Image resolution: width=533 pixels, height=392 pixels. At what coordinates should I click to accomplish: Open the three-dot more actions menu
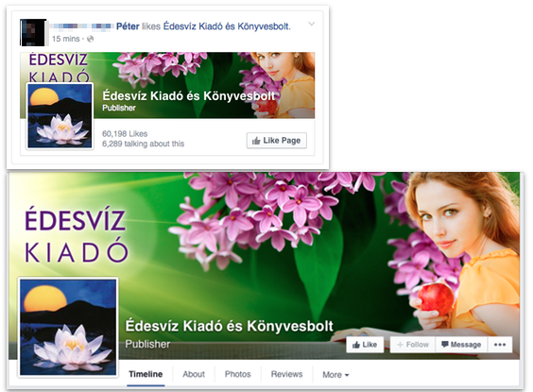(x=500, y=345)
